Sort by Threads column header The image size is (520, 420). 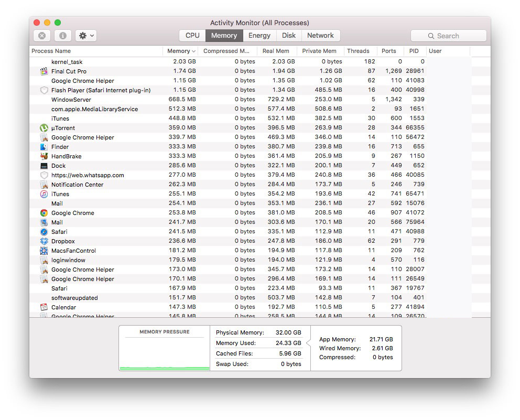(x=361, y=51)
